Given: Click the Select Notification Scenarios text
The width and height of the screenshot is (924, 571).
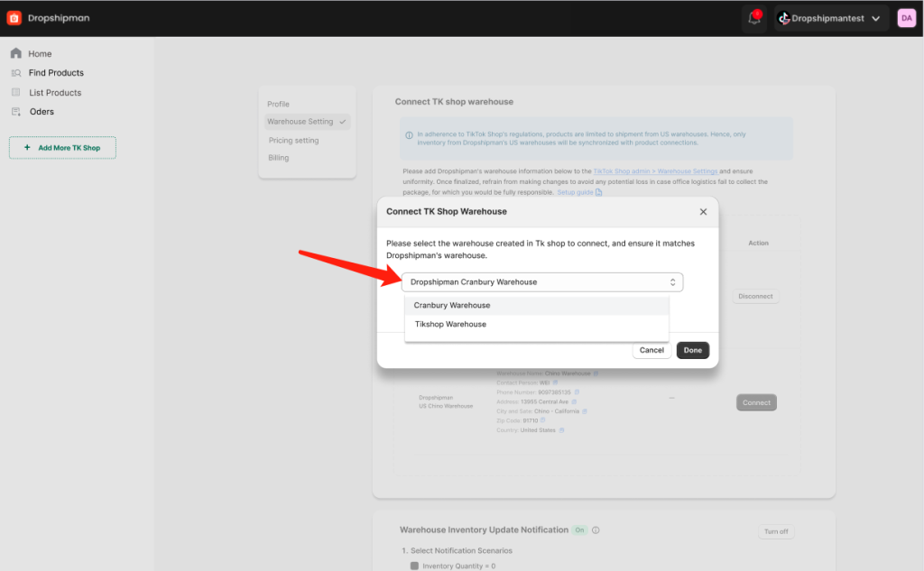Looking at the screenshot, I should pos(461,551).
